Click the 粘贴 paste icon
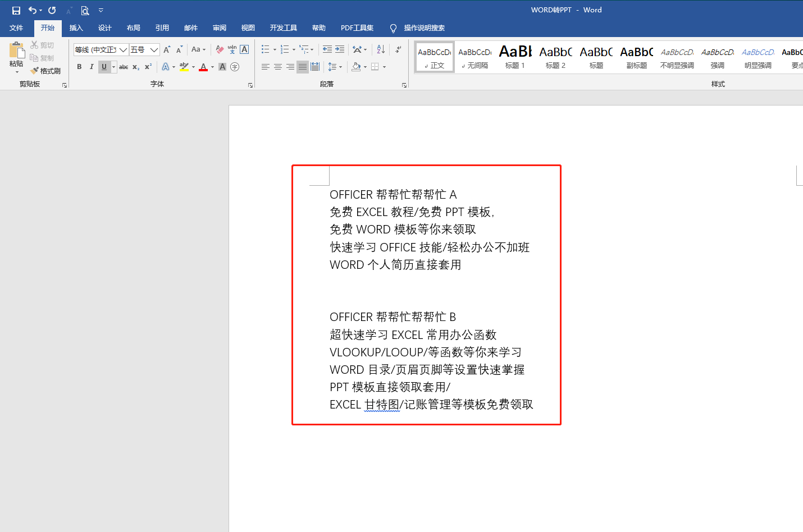Screen dimensions: 803x532 point(16,50)
